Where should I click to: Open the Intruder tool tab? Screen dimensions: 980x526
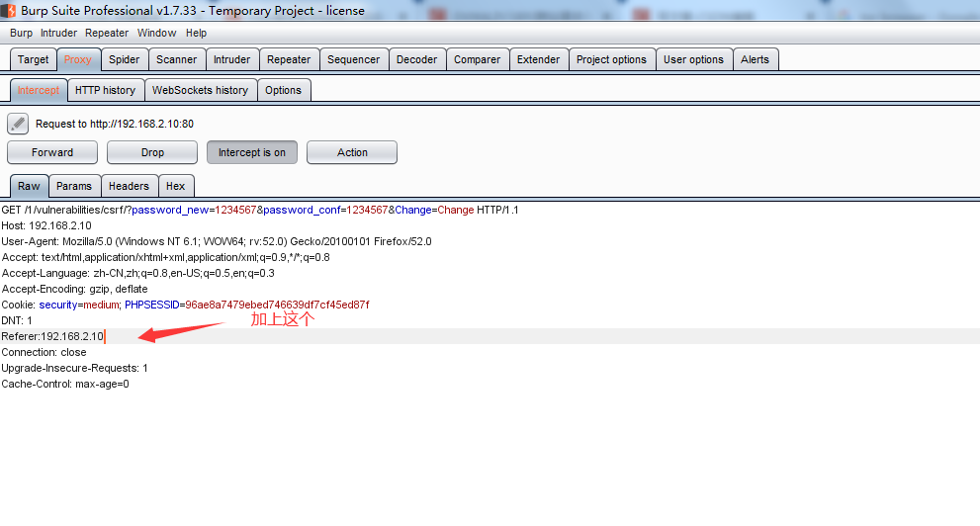coord(231,59)
